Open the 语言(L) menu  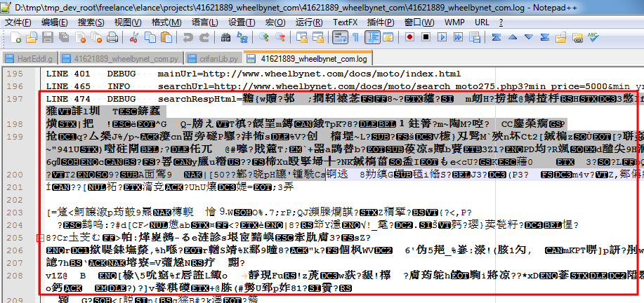pyautogui.click(x=204, y=22)
